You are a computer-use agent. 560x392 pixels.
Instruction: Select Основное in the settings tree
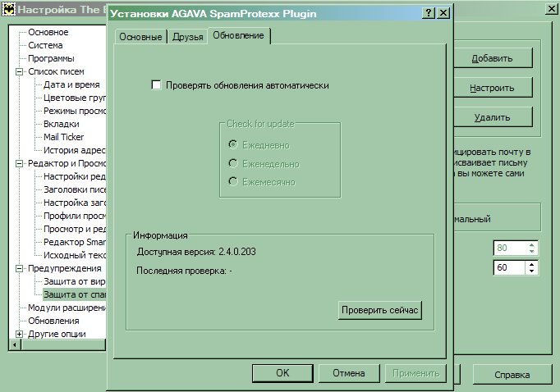tap(48, 32)
